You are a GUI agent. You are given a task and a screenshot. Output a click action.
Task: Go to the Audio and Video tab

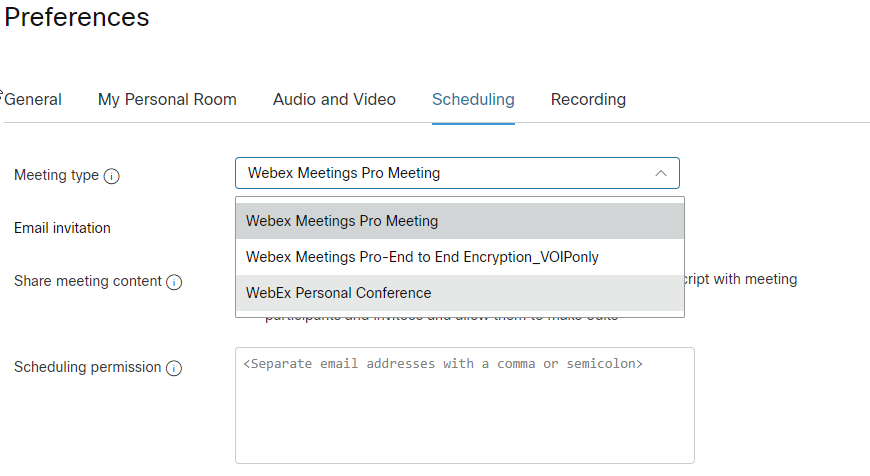coord(334,99)
